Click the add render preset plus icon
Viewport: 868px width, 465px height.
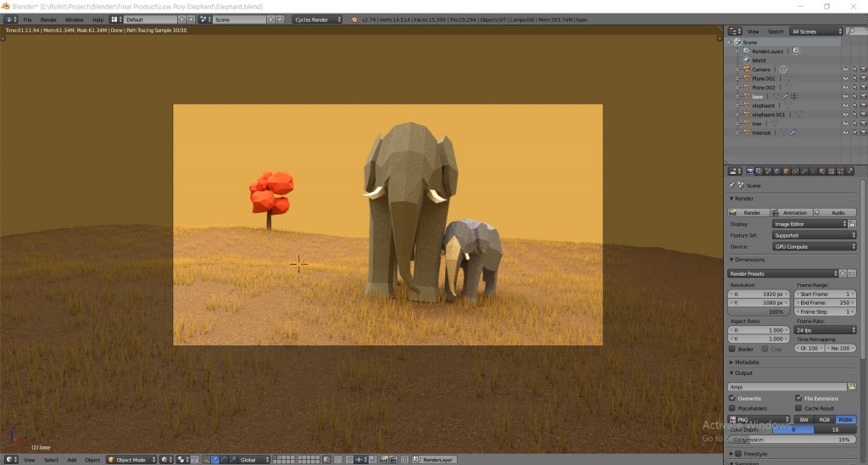click(x=843, y=273)
